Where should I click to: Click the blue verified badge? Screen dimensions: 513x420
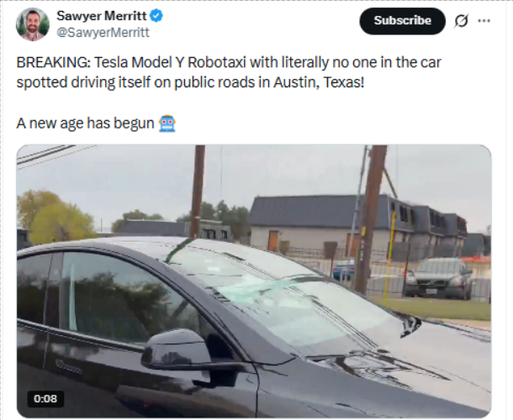(x=156, y=16)
